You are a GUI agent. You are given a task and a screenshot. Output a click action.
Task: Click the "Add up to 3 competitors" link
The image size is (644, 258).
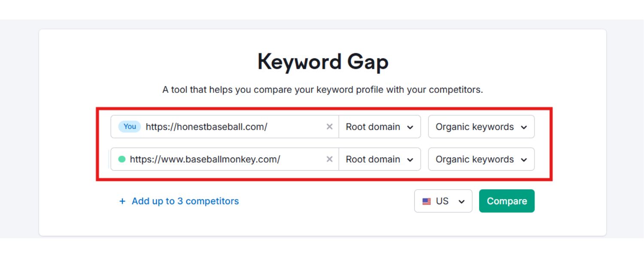(x=185, y=201)
